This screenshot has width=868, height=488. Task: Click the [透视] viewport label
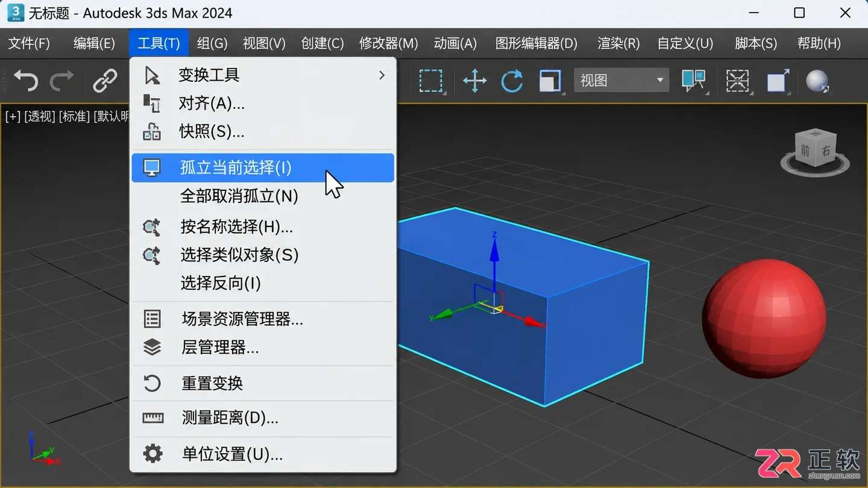40,116
